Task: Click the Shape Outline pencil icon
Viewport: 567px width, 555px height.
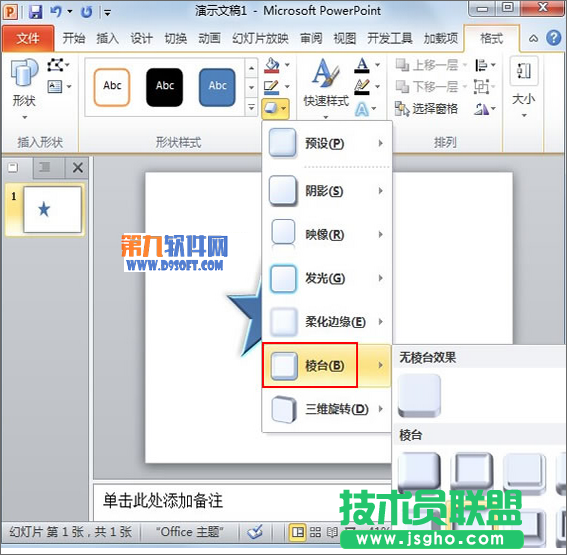Action: coord(272,87)
